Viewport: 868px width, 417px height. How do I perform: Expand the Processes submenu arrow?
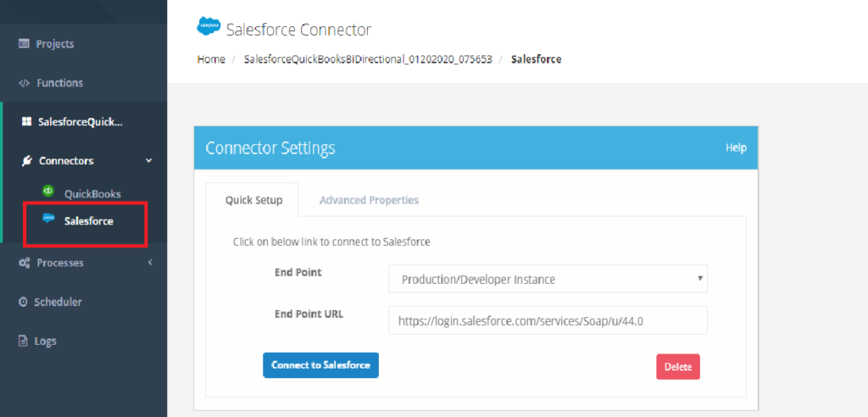click(150, 263)
